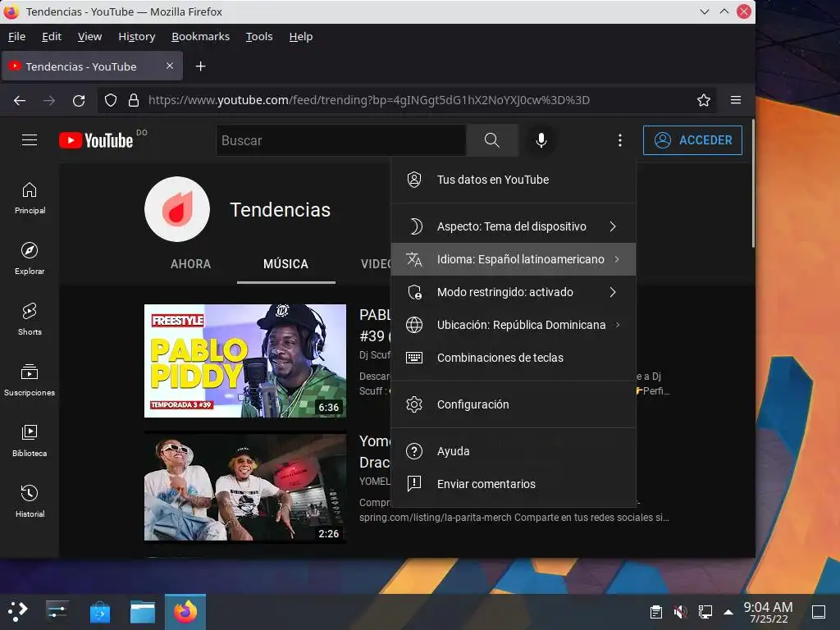The height and width of the screenshot is (630, 840).
Task: Click the site security padlock icon
Action: [134, 100]
